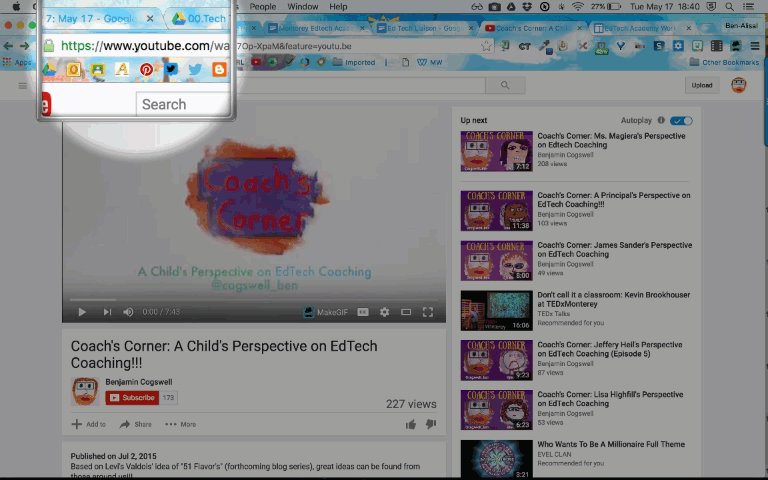Open the player settings gear
The image size is (768, 480).
[384, 312]
